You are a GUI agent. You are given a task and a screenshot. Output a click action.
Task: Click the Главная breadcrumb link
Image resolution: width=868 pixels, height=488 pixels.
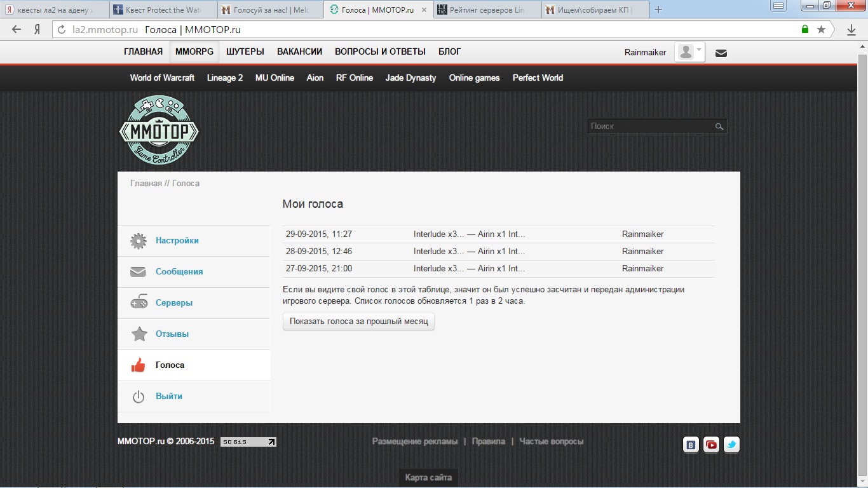pos(146,184)
